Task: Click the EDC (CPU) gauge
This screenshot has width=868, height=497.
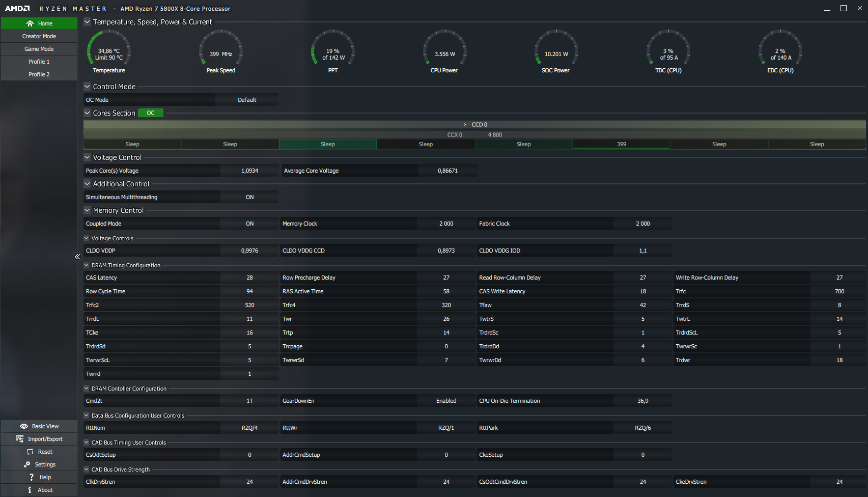Action: (x=780, y=51)
